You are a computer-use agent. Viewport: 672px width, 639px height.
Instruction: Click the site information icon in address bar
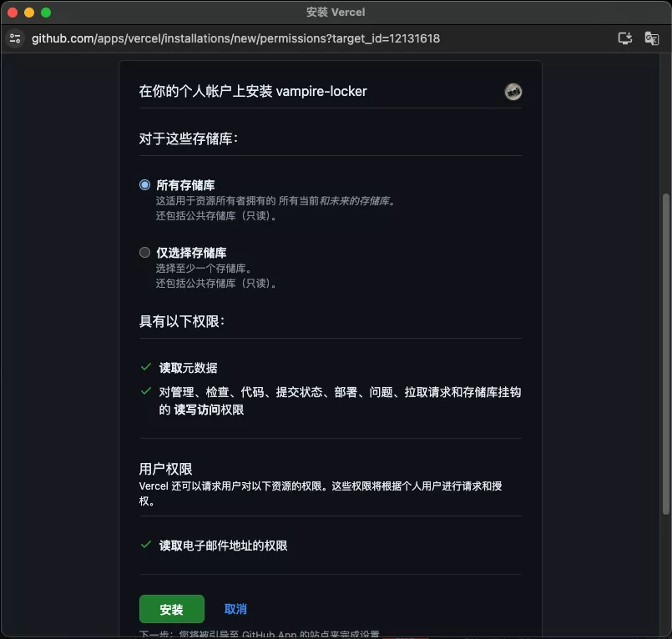15,38
